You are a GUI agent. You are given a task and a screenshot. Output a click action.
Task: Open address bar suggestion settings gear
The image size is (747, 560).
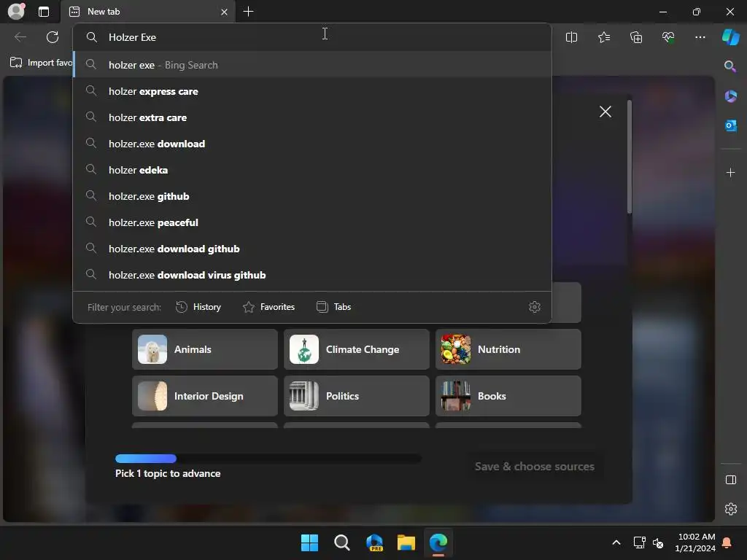535,307
